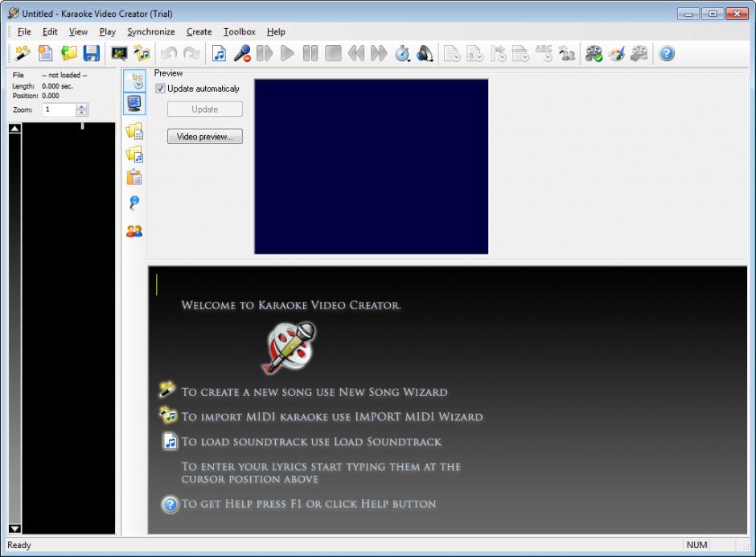756x557 pixels.
Task: Open the Toolbox menu
Action: 239,32
